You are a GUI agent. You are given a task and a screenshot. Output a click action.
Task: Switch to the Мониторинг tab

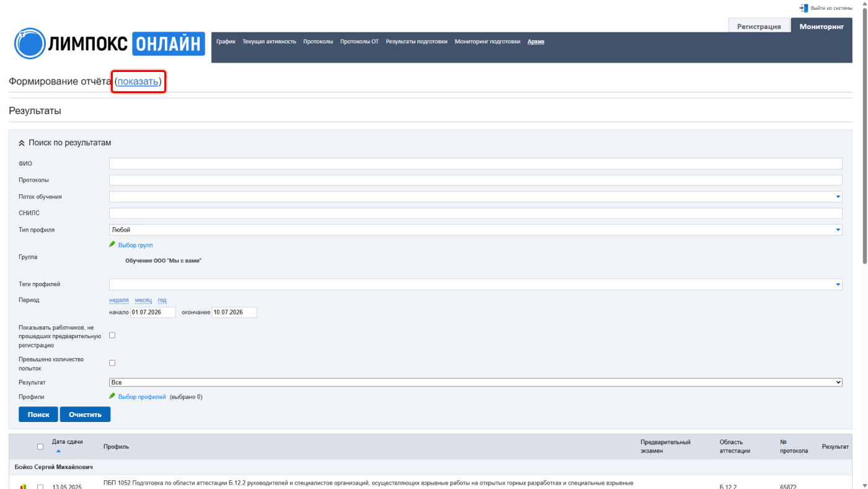coord(821,27)
